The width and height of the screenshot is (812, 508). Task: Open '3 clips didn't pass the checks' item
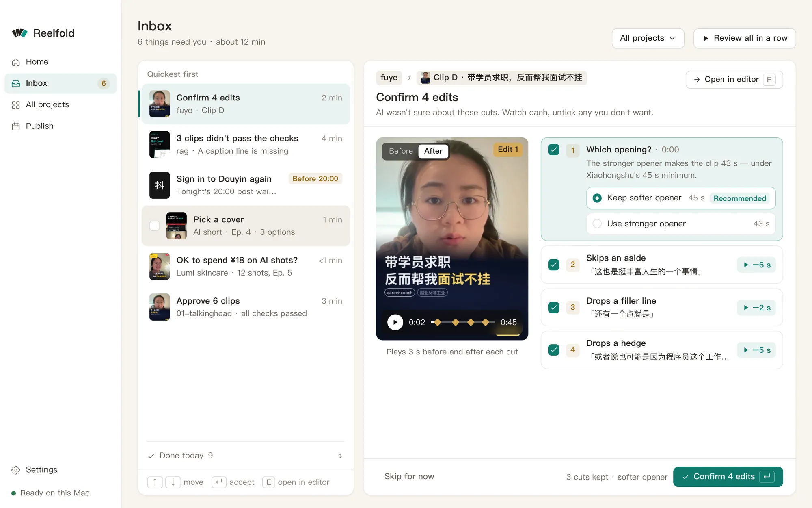click(x=246, y=145)
